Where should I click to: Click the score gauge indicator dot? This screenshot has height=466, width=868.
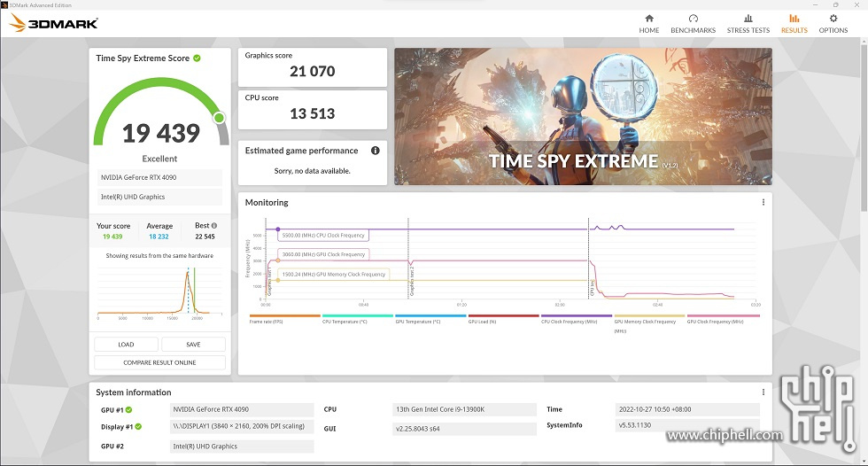point(220,117)
